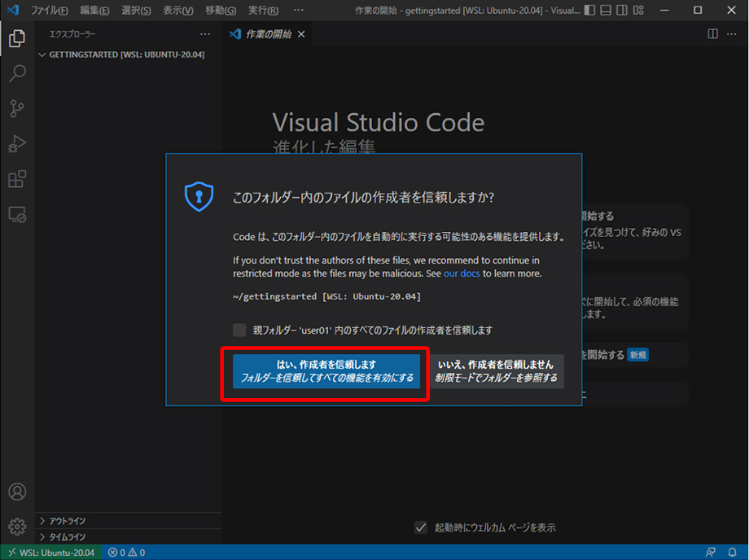
Task: Open editor more actions ellipsis
Action: pyautogui.click(x=731, y=34)
